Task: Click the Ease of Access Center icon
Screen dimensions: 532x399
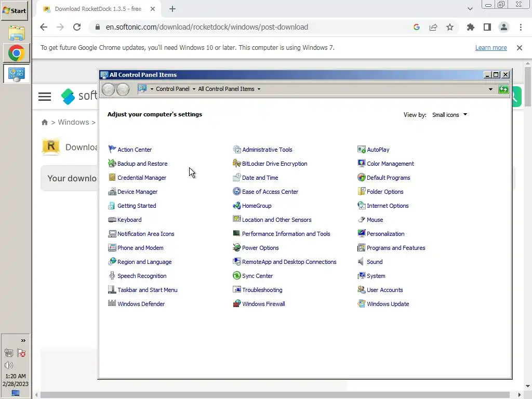Action: click(x=236, y=191)
